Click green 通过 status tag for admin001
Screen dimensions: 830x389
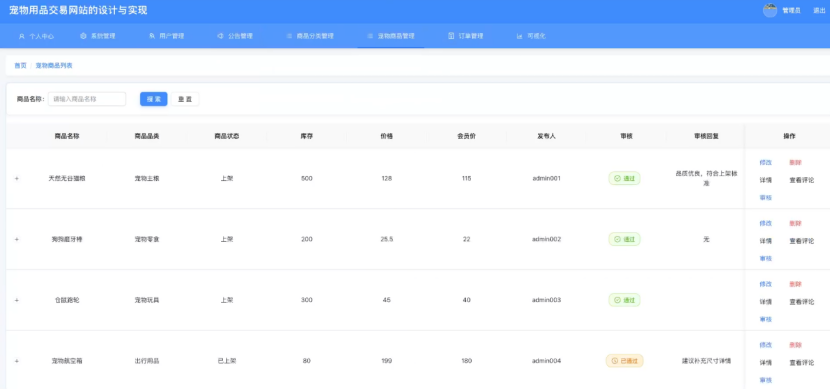coord(624,179)
